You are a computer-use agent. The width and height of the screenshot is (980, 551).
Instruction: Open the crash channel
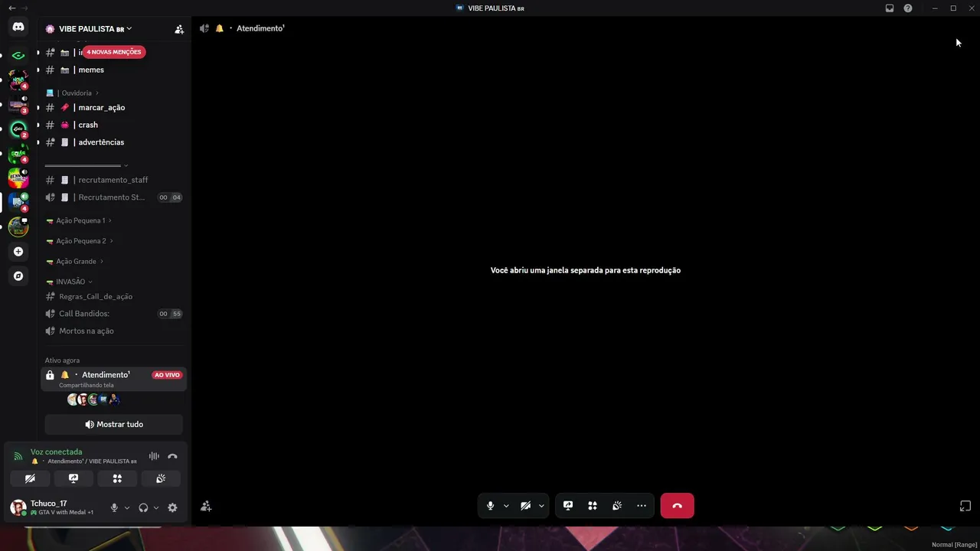[x=113, y=125]
